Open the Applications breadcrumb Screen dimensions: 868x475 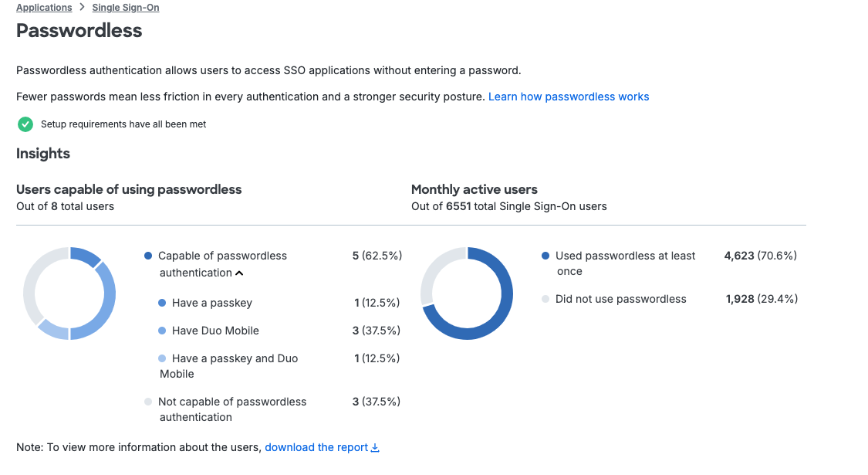[44, 7]
